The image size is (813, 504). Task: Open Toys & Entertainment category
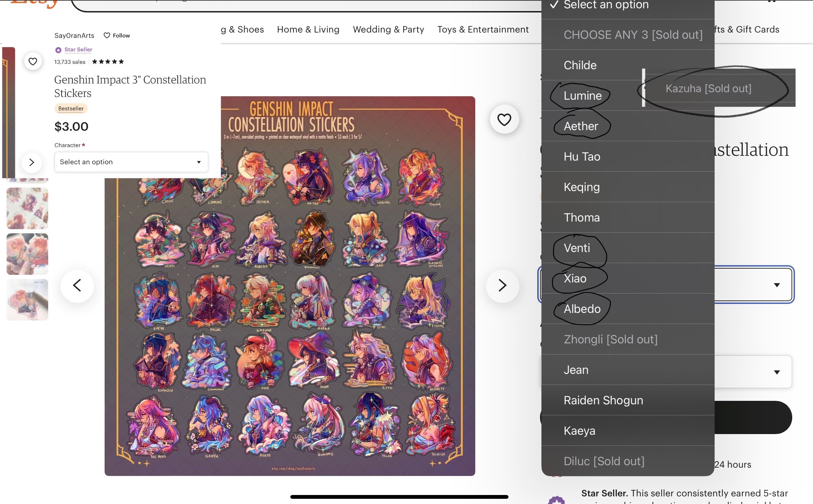483,29
